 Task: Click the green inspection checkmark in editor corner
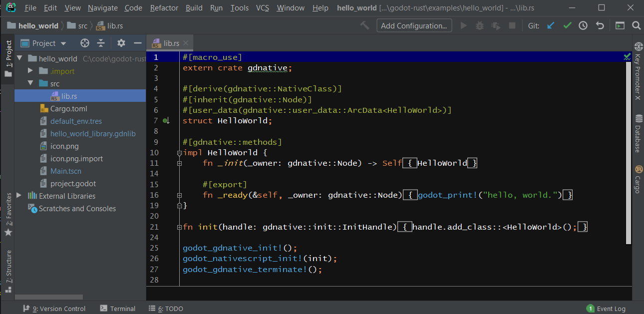pos(627,57)
